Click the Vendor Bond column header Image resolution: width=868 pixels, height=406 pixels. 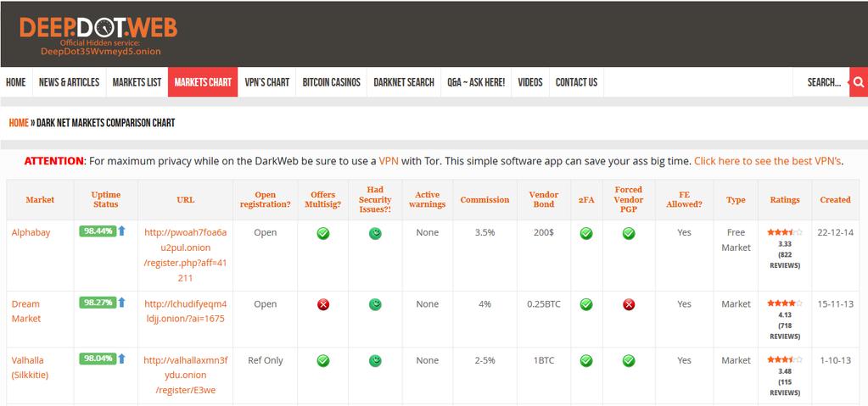pos(544,199)
